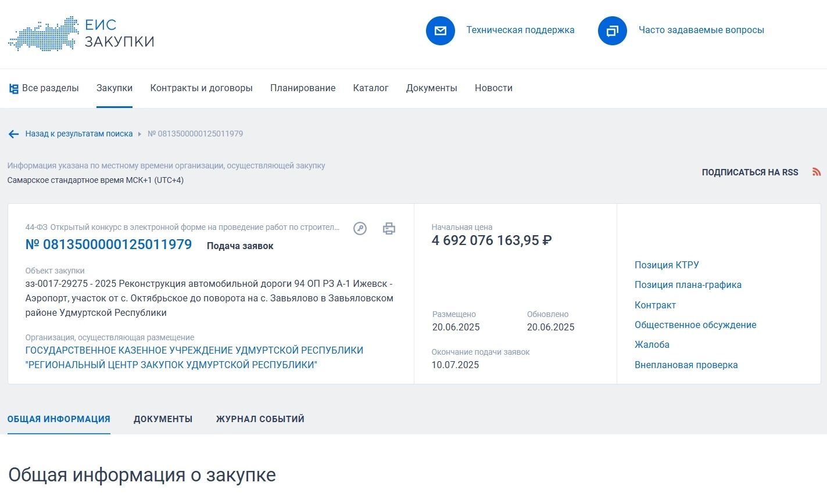Click the red RSS feed icon
The image size is (827, 504).
click(817, 172)
